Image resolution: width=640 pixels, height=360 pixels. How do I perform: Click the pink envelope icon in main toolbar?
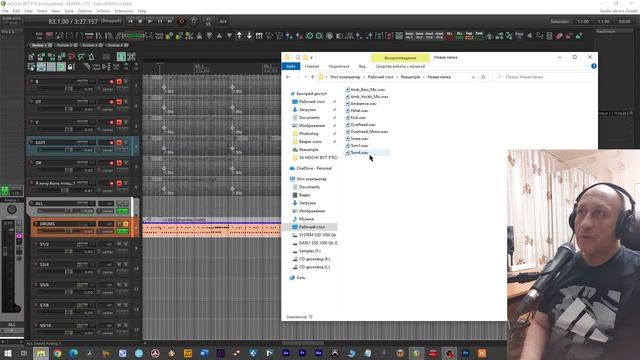pyautogui.click(x=49, y=36)
